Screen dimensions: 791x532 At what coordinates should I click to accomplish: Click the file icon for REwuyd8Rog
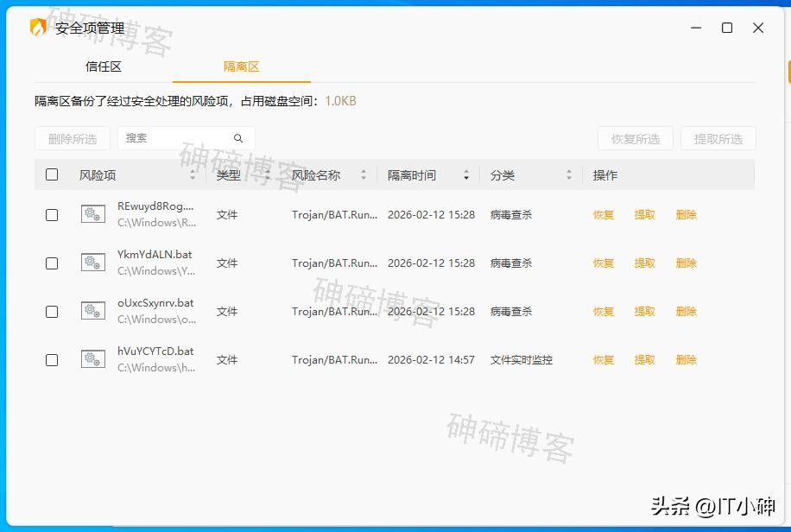coord(92,213)
